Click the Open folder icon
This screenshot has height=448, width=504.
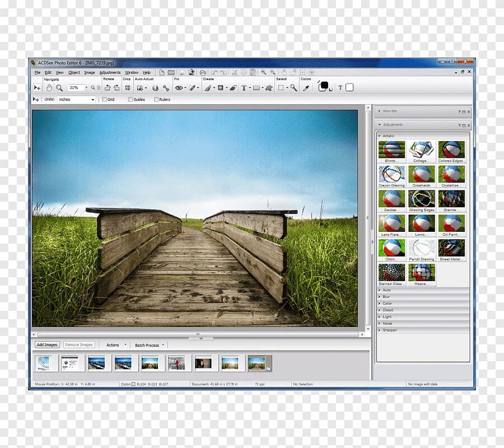coord(171,72)
